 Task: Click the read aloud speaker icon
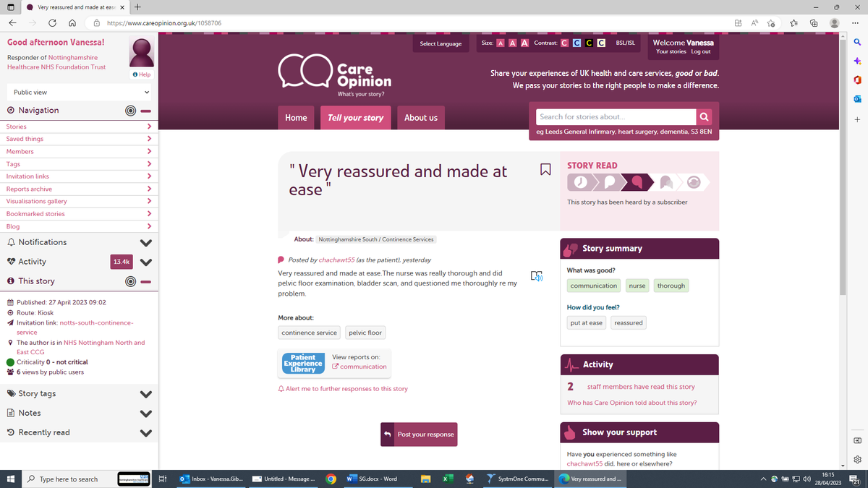[536, 276]
